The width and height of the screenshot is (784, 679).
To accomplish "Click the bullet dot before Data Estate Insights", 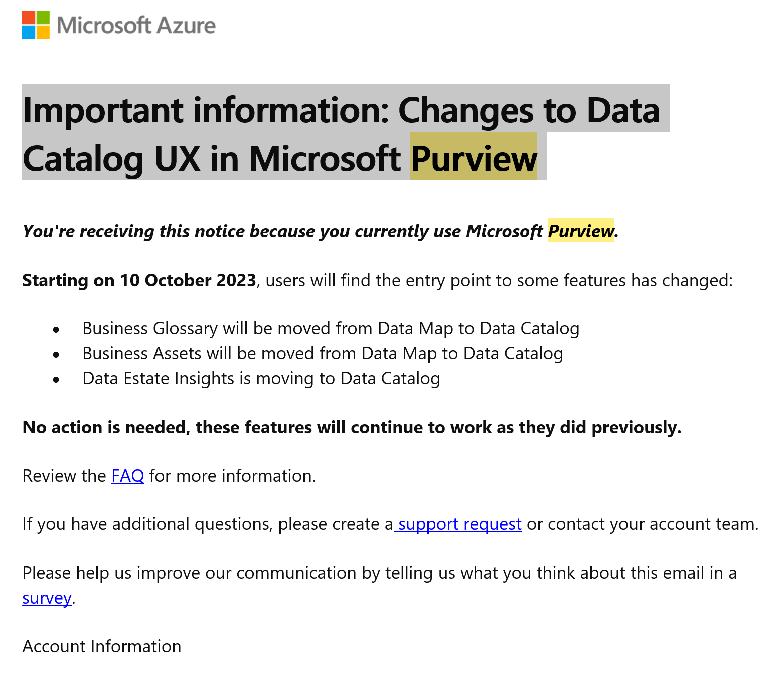I will tap(56, 379).
